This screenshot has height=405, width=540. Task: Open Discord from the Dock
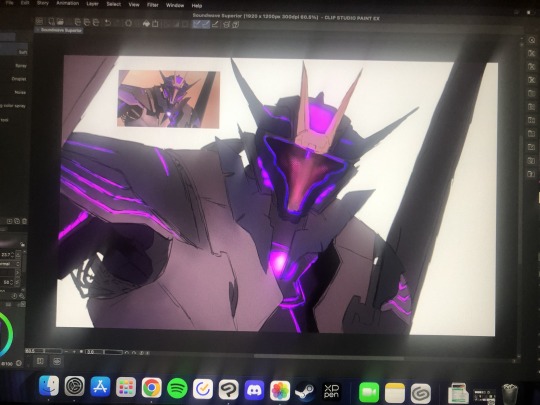254,390
